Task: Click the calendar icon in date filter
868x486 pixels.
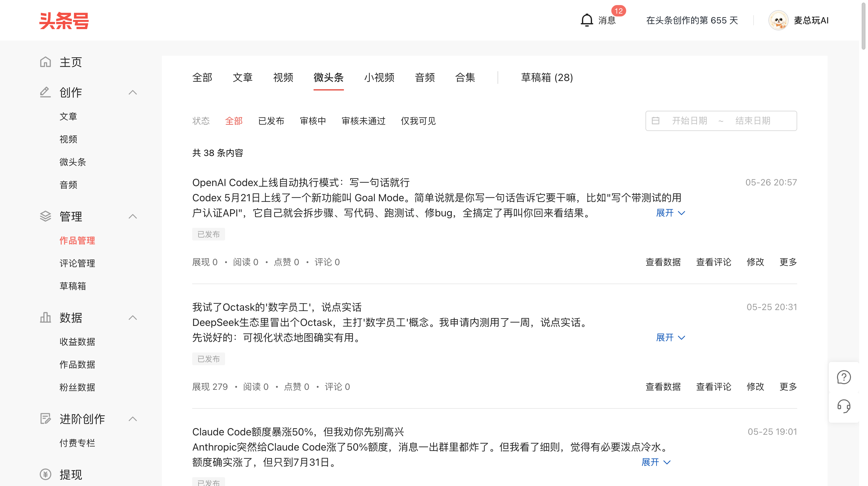Action: pos(655,121)
